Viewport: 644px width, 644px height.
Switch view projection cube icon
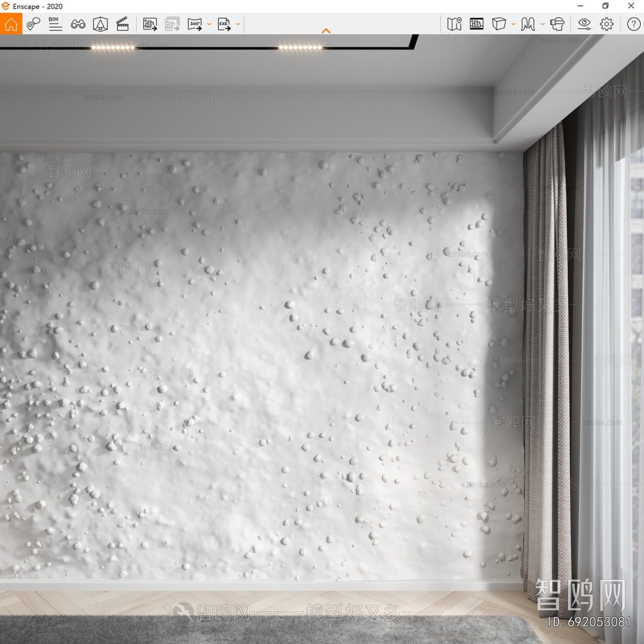pos(499,24)
